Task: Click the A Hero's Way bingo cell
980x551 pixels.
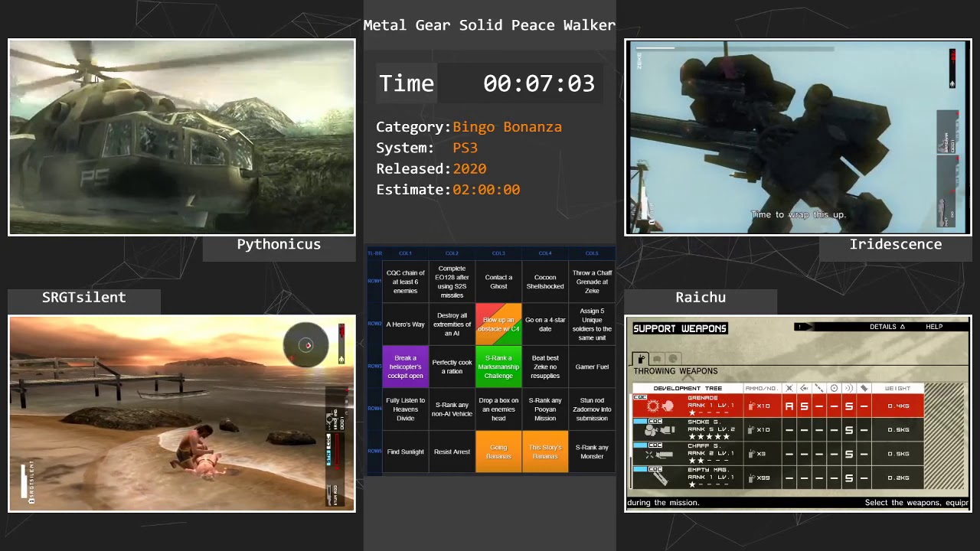Action: 405,324
